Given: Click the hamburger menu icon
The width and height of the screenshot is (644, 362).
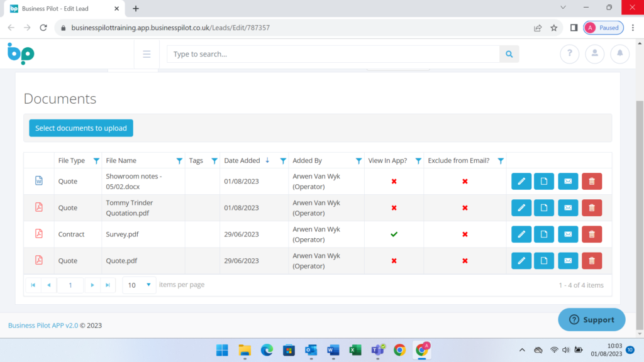Looking at the screenshot, I should 147,54.
